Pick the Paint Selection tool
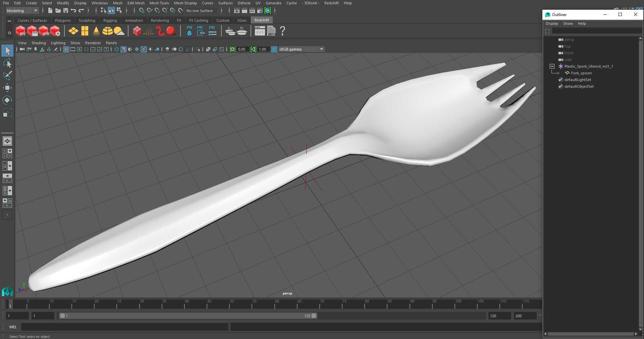 [x=7, y=75]
